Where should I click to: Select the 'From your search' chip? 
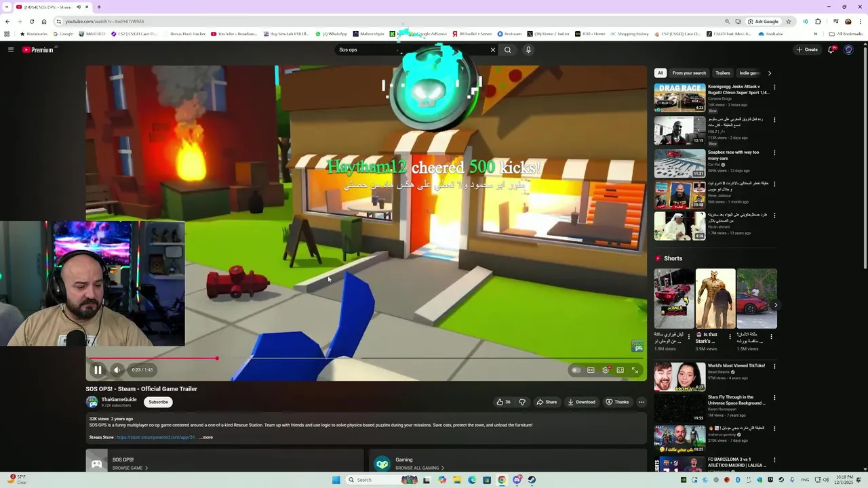click(689, 73)
